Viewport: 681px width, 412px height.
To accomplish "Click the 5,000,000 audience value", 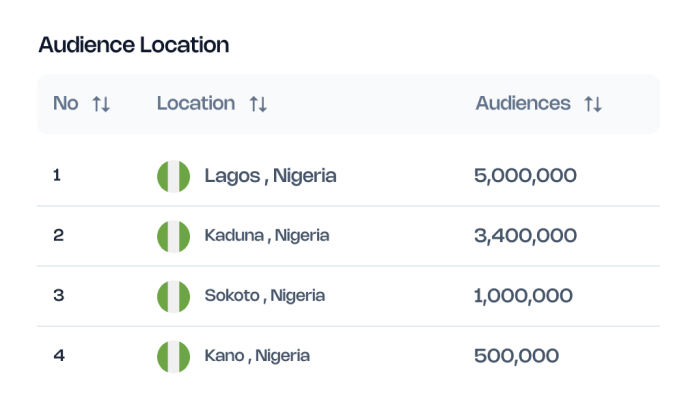I will (x=525, y=176).
